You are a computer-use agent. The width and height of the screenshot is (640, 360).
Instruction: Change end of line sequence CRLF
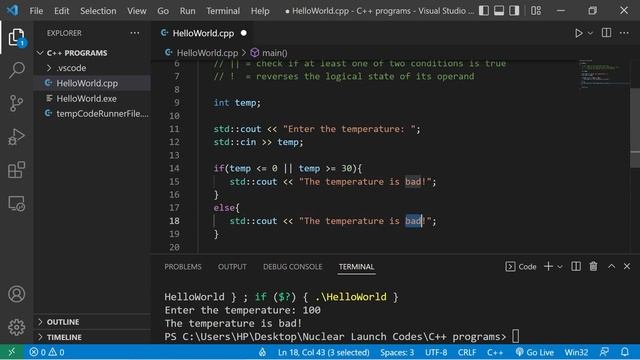(x=467, y=352)
